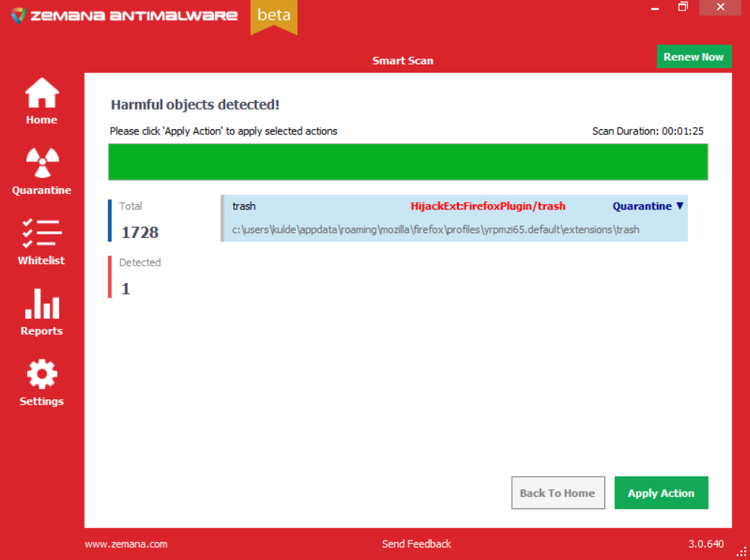Open the Reports bar chart icon
This screenshot has width=750, height=560.
42,304
